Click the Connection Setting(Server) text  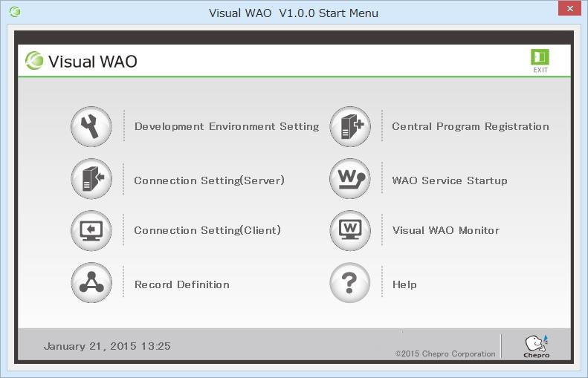pyautogui.click(x=209, y=180)
